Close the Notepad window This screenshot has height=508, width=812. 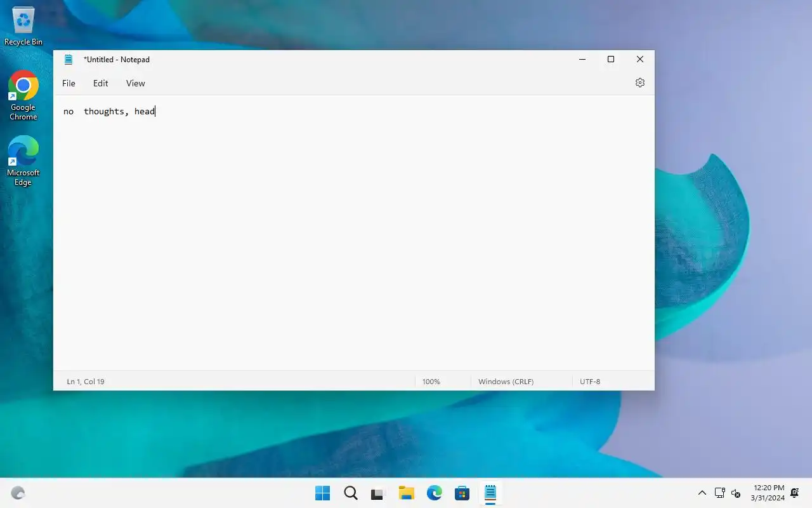coord(640,60)
